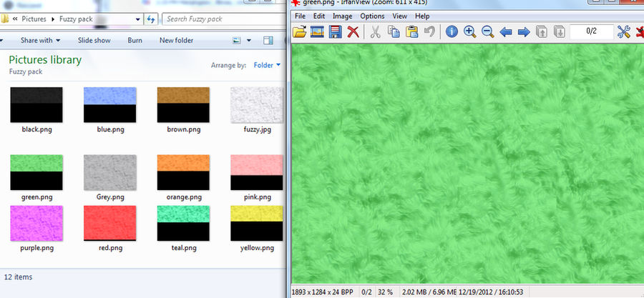
Task: Click the 12 items status text
Action: point(18,277)
